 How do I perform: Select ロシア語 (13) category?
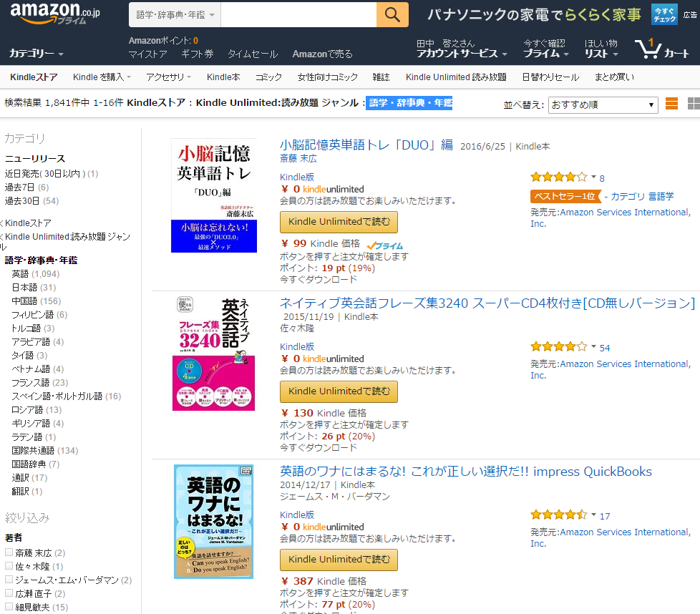(37, 409)
